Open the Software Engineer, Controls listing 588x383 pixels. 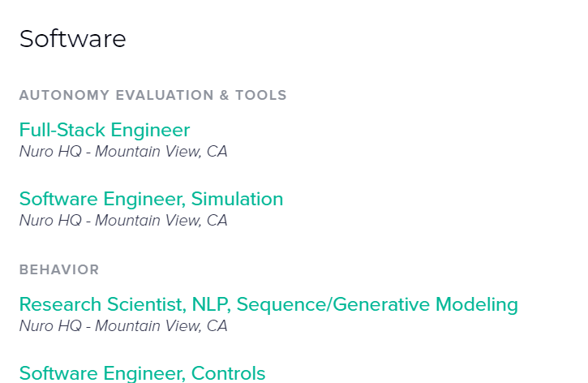click(142, 373)
